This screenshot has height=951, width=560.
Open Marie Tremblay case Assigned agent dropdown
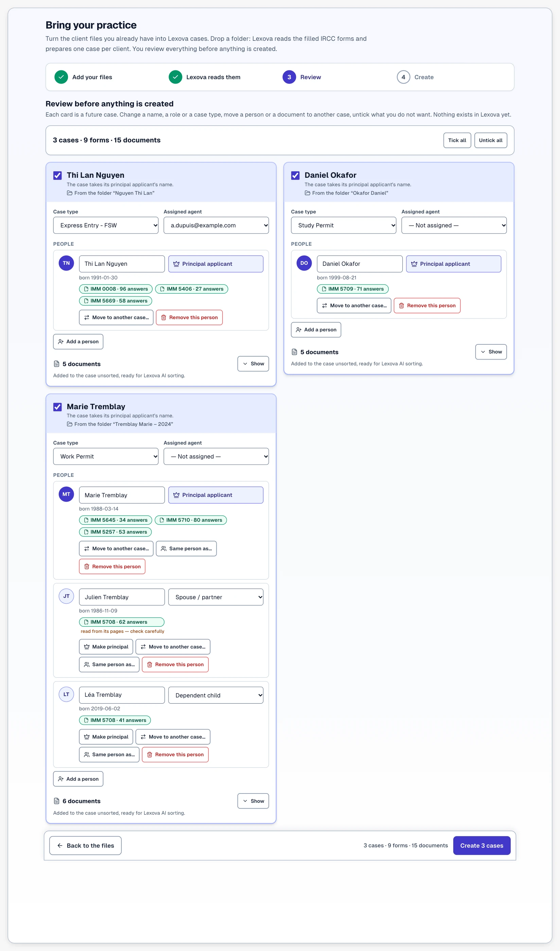click(216, 456)
